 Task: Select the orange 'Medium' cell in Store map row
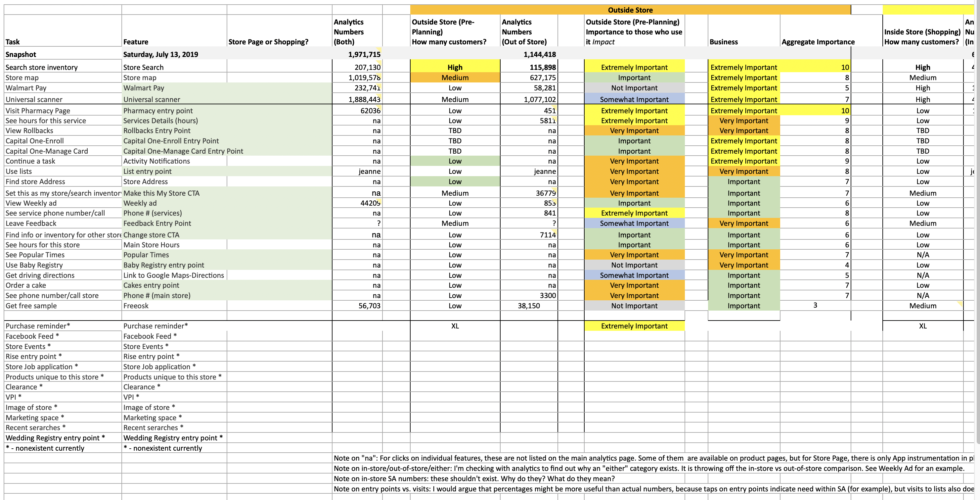(x=455, y=77)
